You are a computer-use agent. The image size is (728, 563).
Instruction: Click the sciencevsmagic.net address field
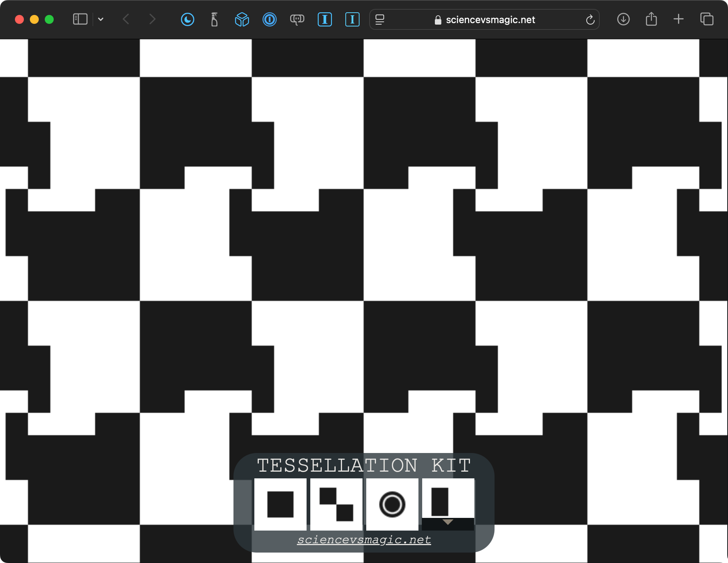490,20
